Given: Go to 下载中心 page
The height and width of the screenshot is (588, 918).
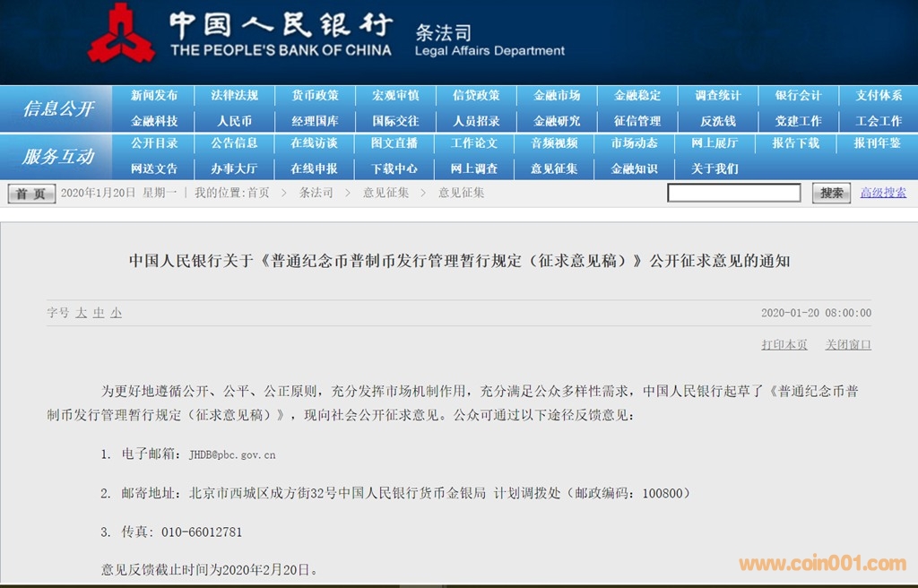Looking at the screenshot, I should click(394, 169).
